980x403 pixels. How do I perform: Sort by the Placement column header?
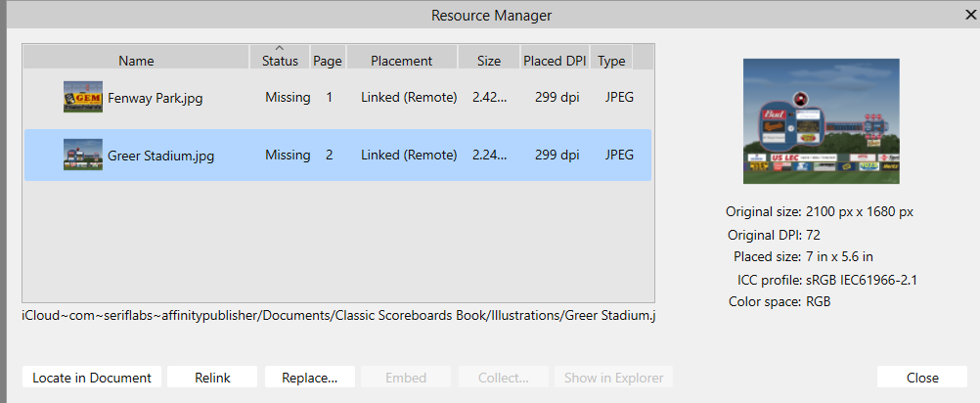coord(401,61)
